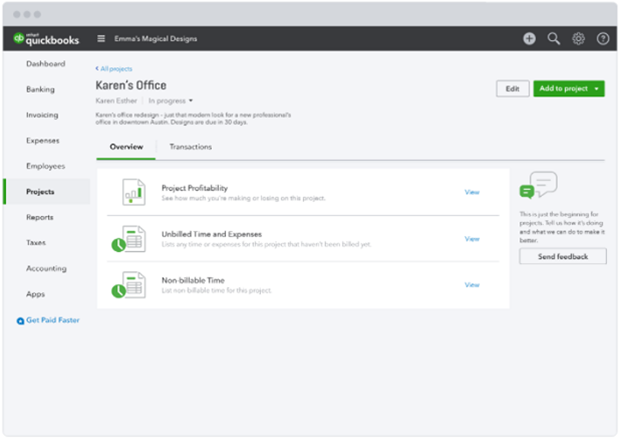Go to Dashboard in sidebar

coord(45,64)
